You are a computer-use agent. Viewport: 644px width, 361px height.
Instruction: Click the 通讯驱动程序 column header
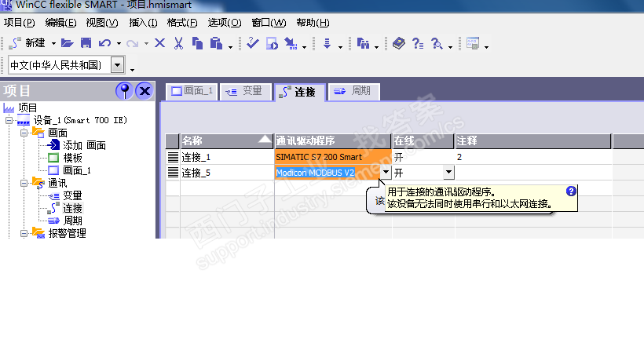coord(333,140)
